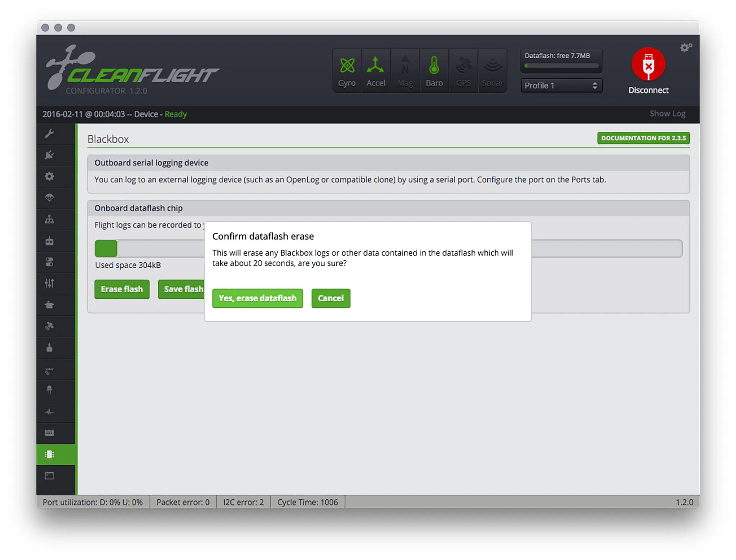Select the active Blackbox dataflash tab
The height and width of the screenshot is (560, 736).
click(x=50, y=454)
